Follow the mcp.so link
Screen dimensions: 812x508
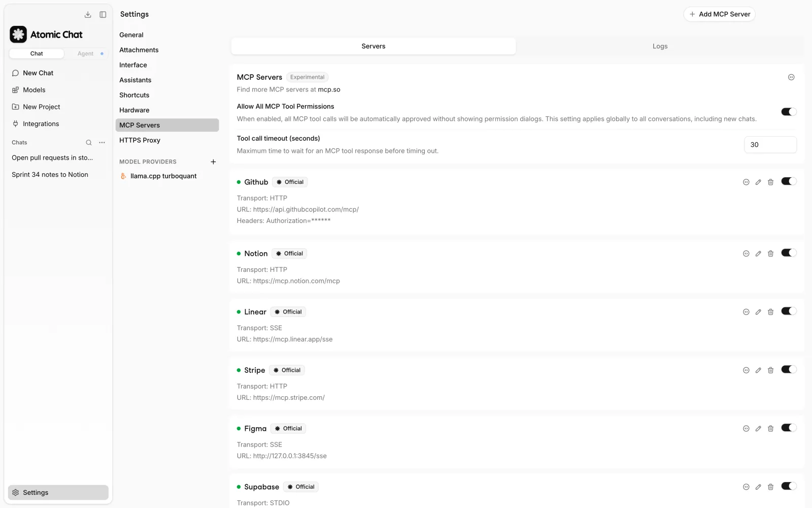coord(329,89)
